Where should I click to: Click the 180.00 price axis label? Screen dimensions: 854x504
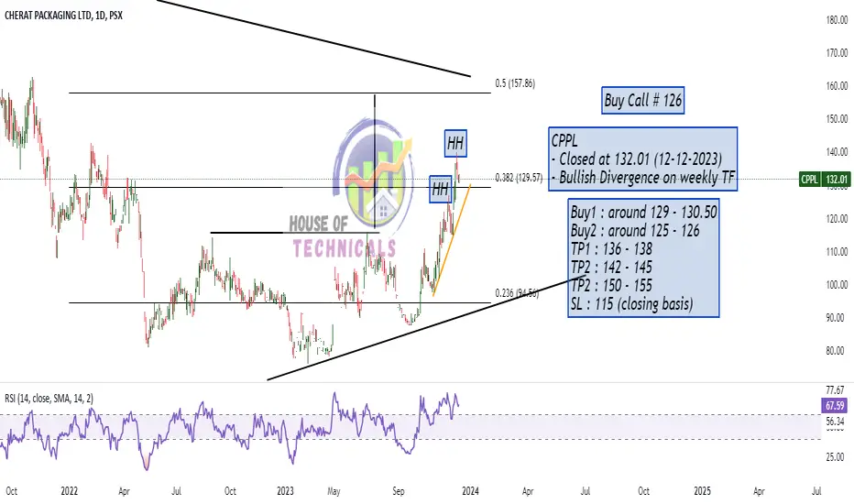click(837, 20)
